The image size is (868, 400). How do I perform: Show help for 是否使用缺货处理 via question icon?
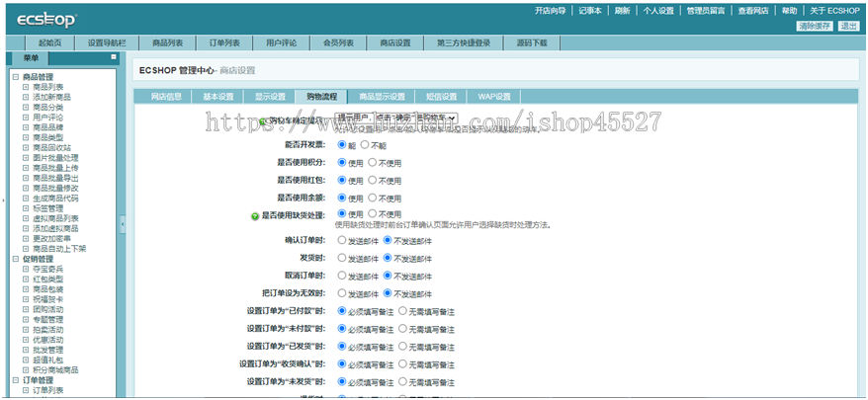pyautogui.click(x=255, y=216)
